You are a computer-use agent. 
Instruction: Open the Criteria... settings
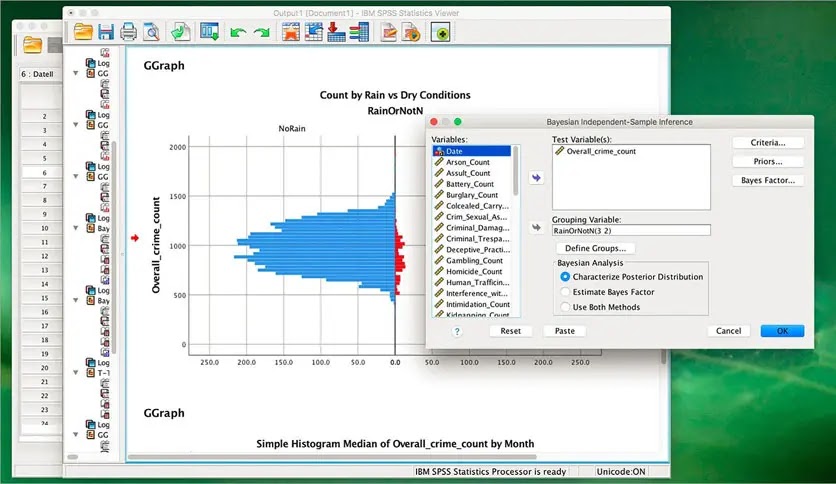coord(768,142)
